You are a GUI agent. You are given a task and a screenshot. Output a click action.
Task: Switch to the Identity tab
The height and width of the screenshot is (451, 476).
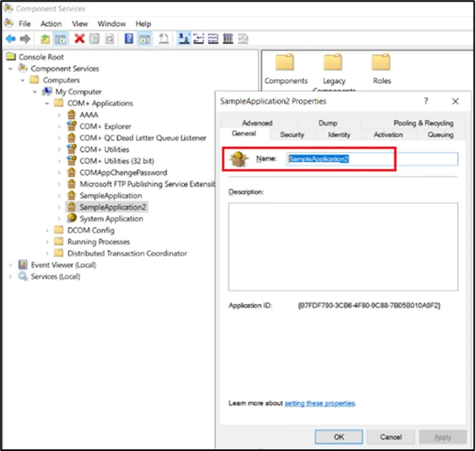pyautogui.click(x=339, y=134)
